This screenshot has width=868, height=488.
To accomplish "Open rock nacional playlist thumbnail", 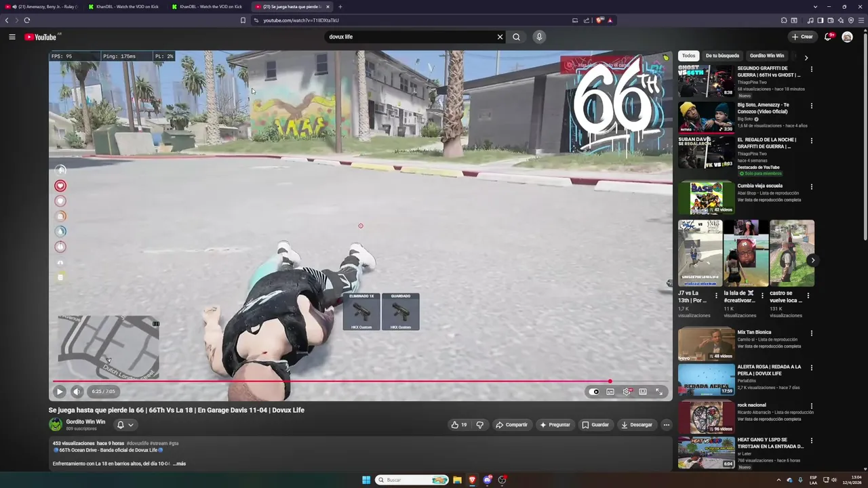I will (706, 417).
